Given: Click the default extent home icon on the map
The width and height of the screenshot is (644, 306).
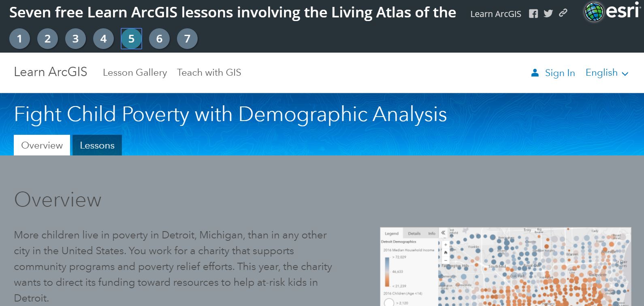Looking at the screenshot, I should click(x=446, y=253).
